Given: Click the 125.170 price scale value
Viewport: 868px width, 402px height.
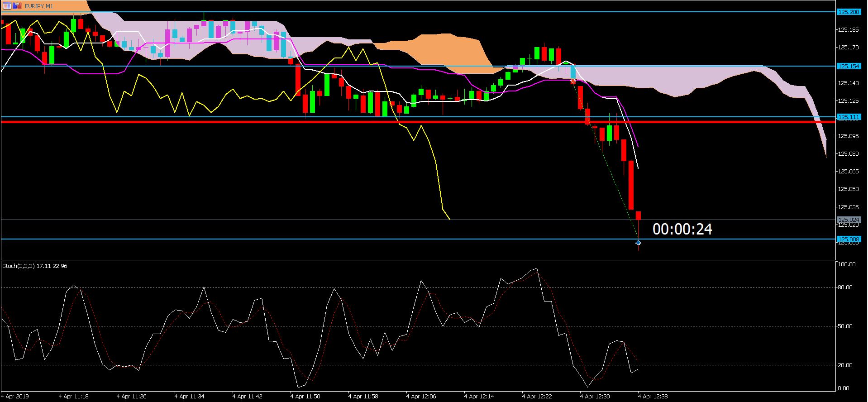Looking at the screenshot, I should (849, 47).
